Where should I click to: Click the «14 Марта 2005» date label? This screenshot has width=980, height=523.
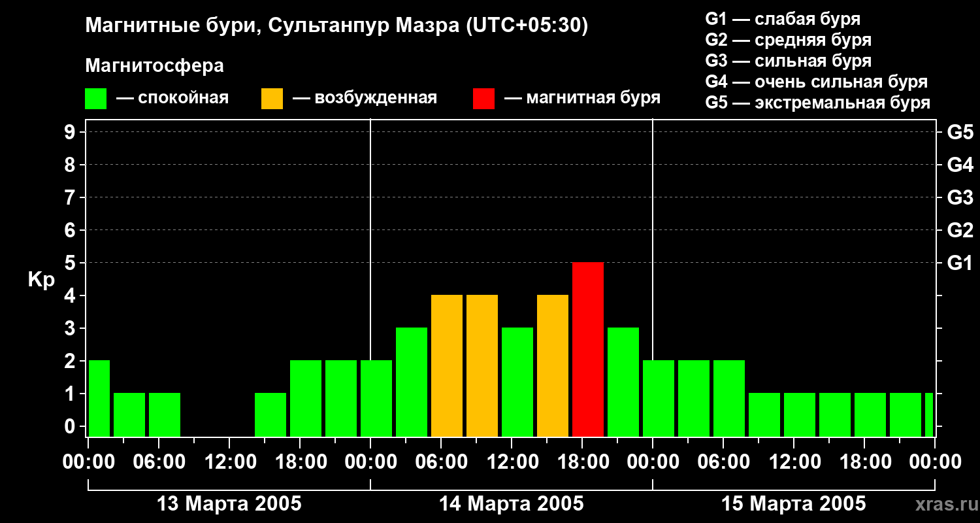point(511,504)
